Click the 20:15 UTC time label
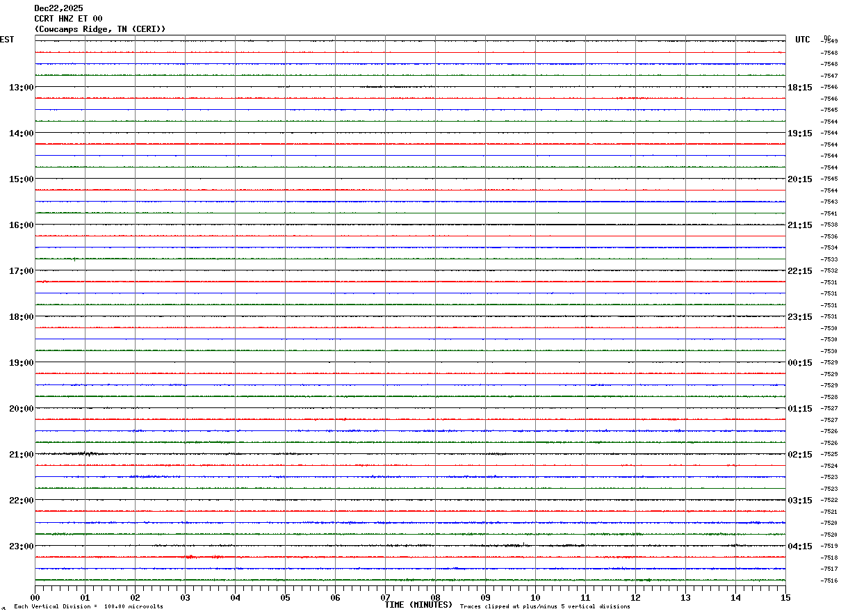841x616 pixels. click(800, 179)
